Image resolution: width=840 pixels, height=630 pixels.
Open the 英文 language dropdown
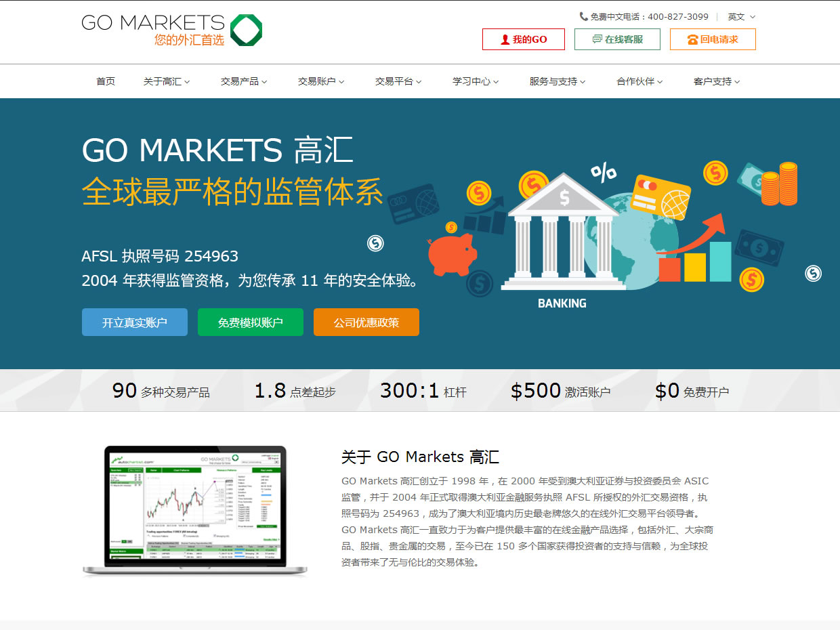[741, 17]
